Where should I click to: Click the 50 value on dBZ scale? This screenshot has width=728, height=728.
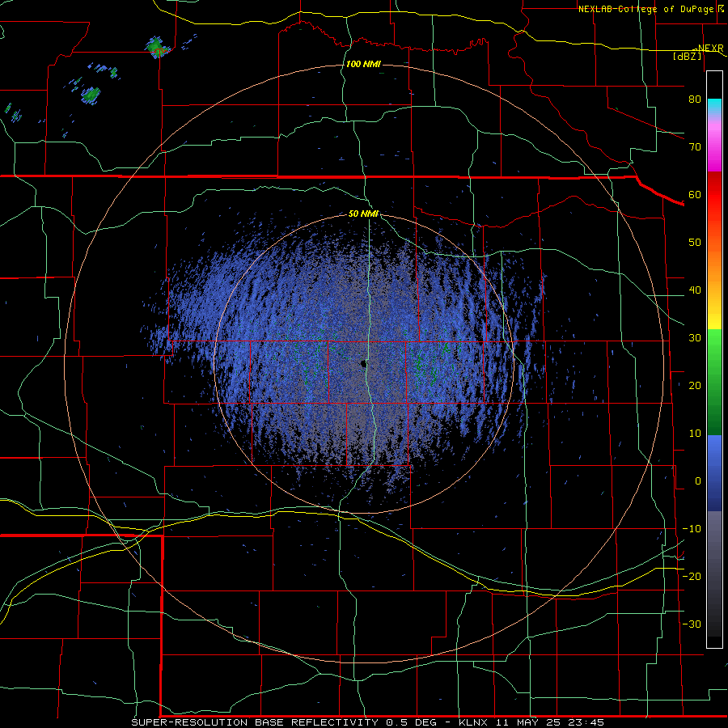pyautogui.click(x=695, y=243)
